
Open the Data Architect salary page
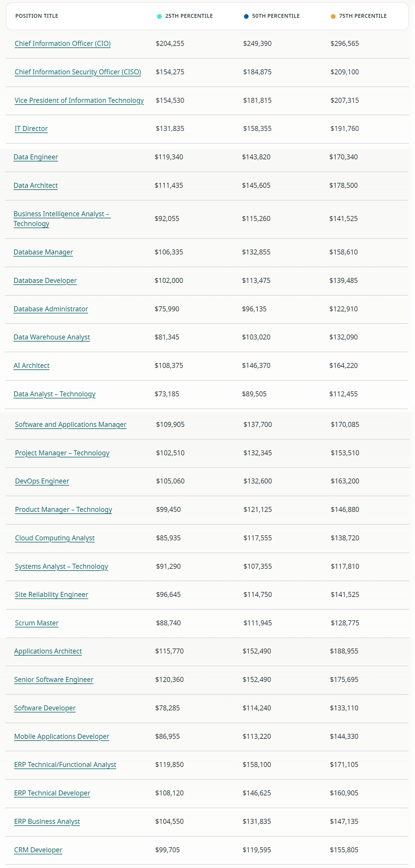coord(35,185)
